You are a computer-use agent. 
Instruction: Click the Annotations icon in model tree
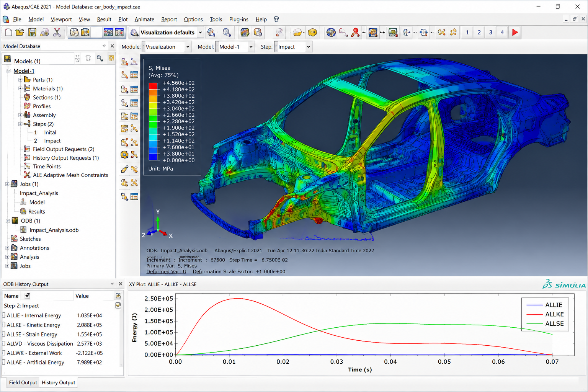[x=14, y=248]
